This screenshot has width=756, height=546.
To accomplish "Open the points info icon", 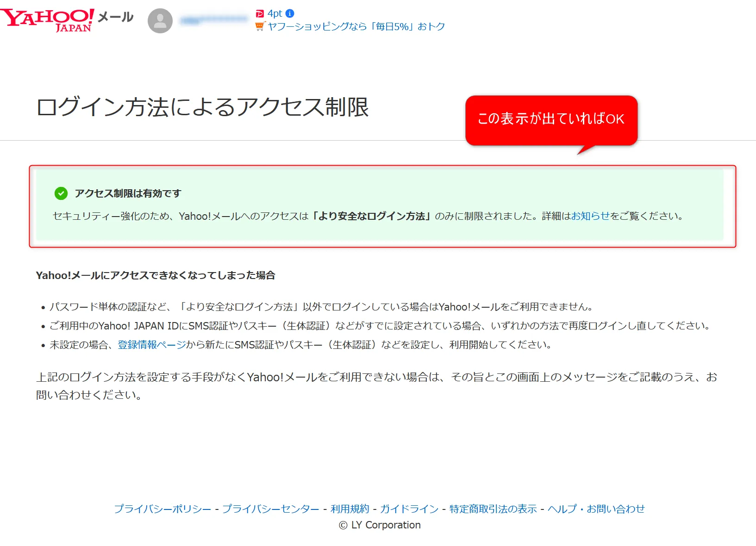I will 290,13.
